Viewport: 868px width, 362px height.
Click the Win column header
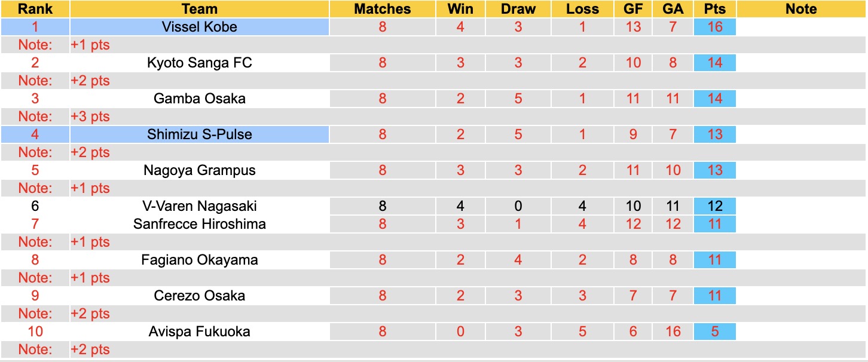coord(460,9)
